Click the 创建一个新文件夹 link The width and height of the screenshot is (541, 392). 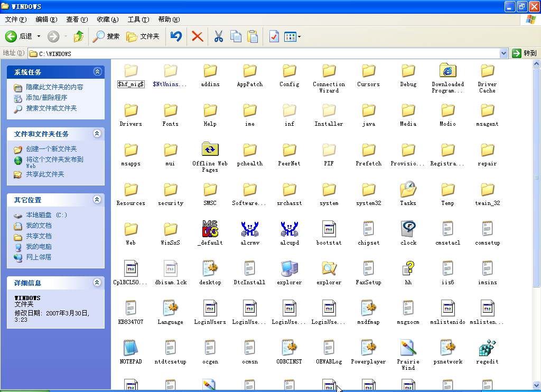(51, 149)
